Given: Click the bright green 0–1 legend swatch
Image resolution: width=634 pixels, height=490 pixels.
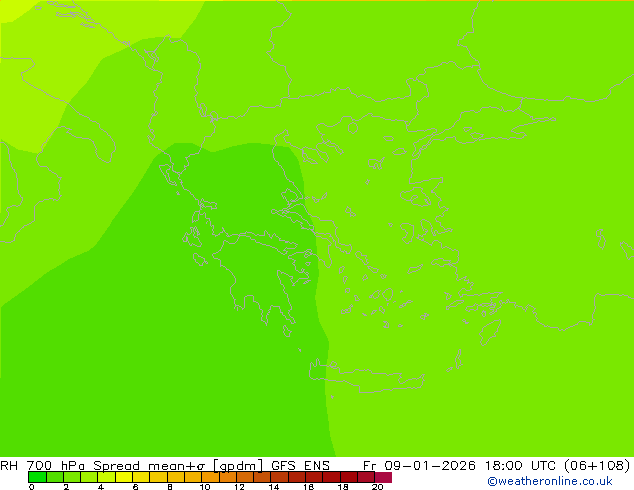Looking at the screenshot, I should click(37, 477).
